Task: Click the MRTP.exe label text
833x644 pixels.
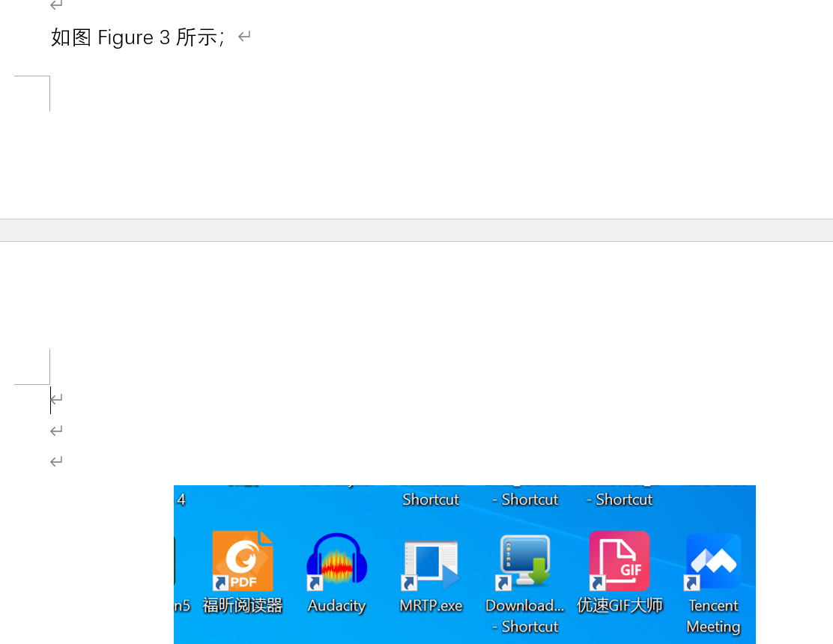Action: [431, 606]
